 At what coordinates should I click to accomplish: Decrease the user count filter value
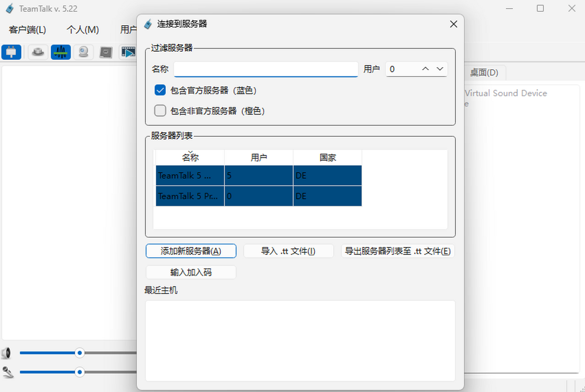point(440,69)
